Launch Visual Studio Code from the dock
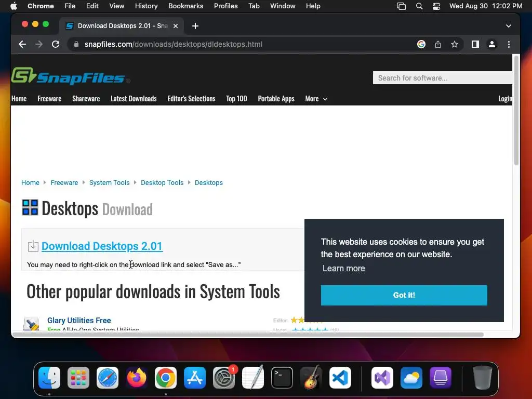 [x=340, y=378]
